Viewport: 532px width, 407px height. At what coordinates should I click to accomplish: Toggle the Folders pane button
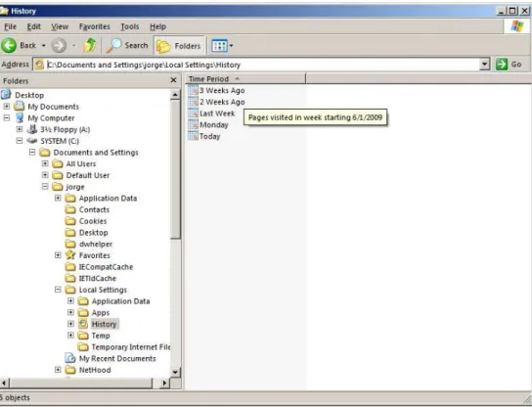(179, 45)
